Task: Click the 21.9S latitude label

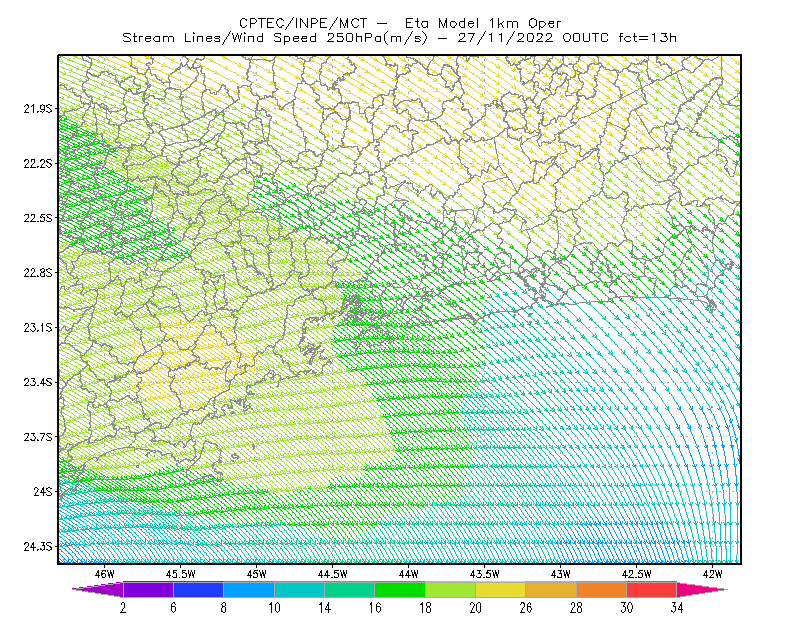Action: tap(37, 109)
